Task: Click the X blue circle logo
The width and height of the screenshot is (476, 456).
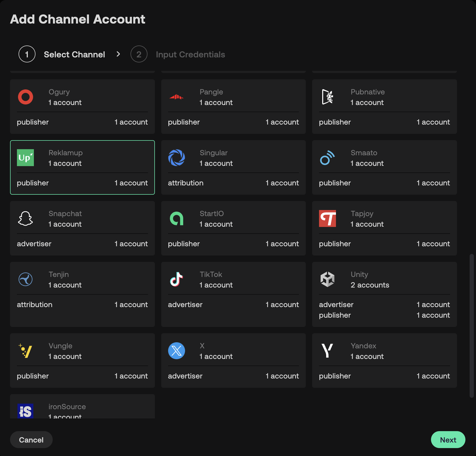Action: pos(177,351)
